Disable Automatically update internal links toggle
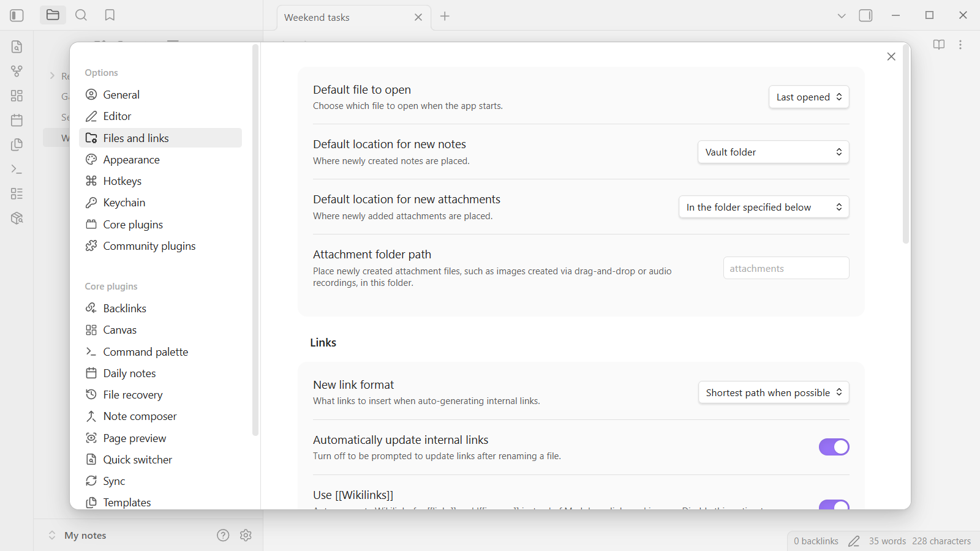The image size is (980, 551). coord(834,447)
